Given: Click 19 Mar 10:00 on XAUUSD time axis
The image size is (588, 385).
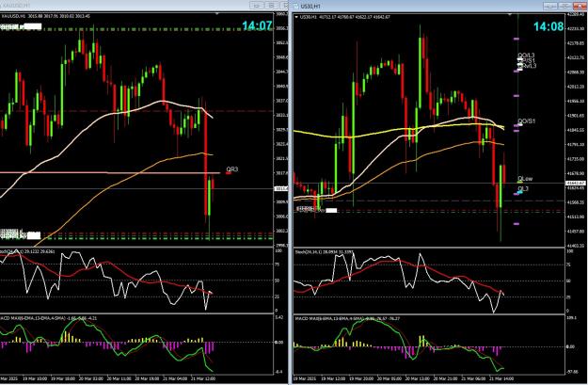Looking at the screenshot, I should coord(35,378).
